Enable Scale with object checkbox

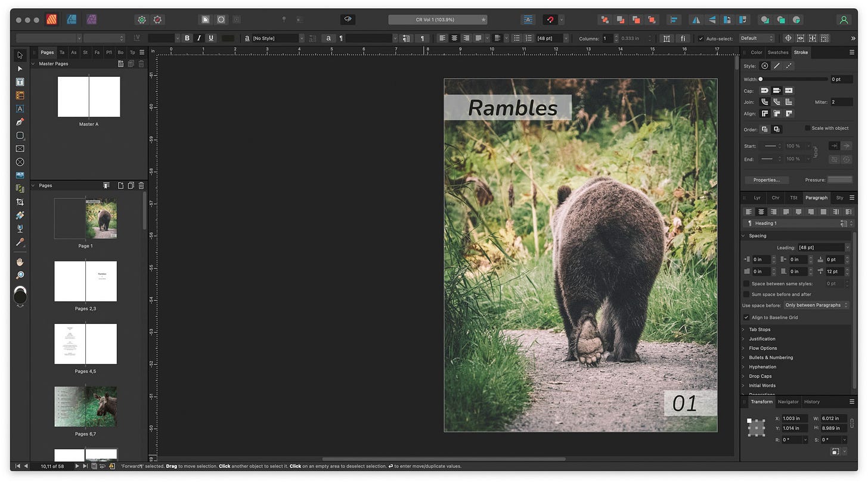[x=807, y=128]
